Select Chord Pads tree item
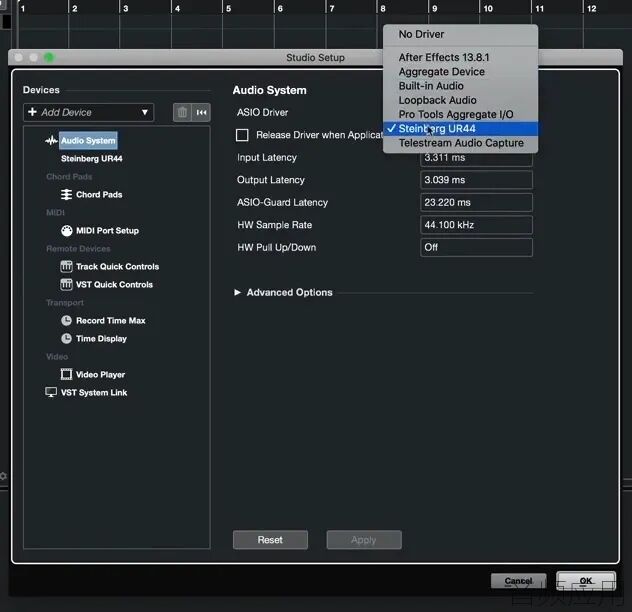 pyautogui.click(x=99, y=195)
